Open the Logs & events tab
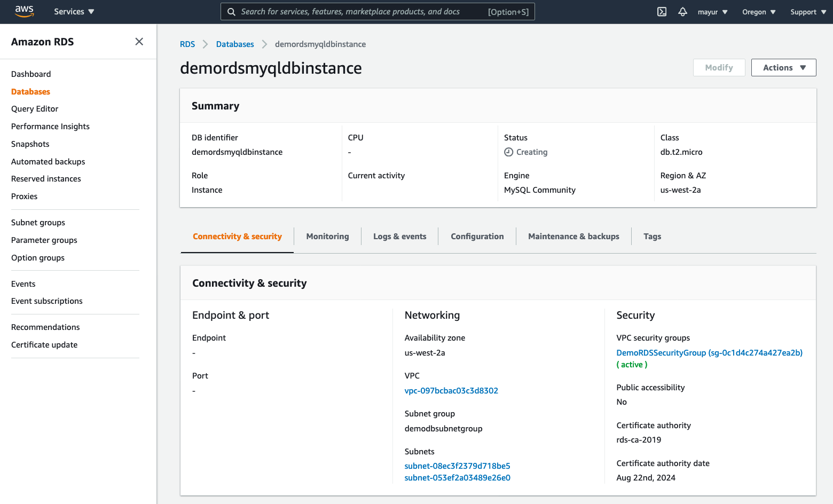 399,237
